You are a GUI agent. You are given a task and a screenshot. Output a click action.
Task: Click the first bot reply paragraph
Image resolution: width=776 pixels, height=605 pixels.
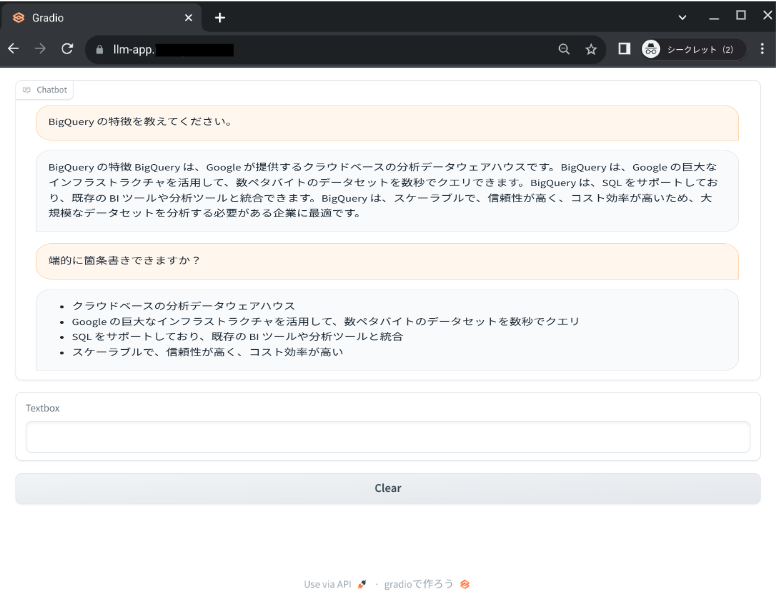coord(387,191)
